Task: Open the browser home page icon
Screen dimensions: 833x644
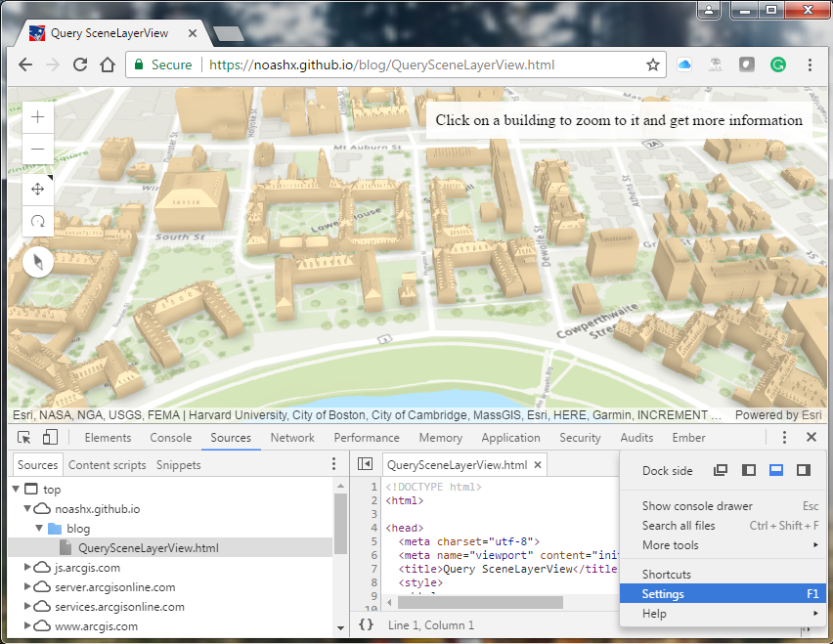Action: pyautogui.click(x=108, y=64)
